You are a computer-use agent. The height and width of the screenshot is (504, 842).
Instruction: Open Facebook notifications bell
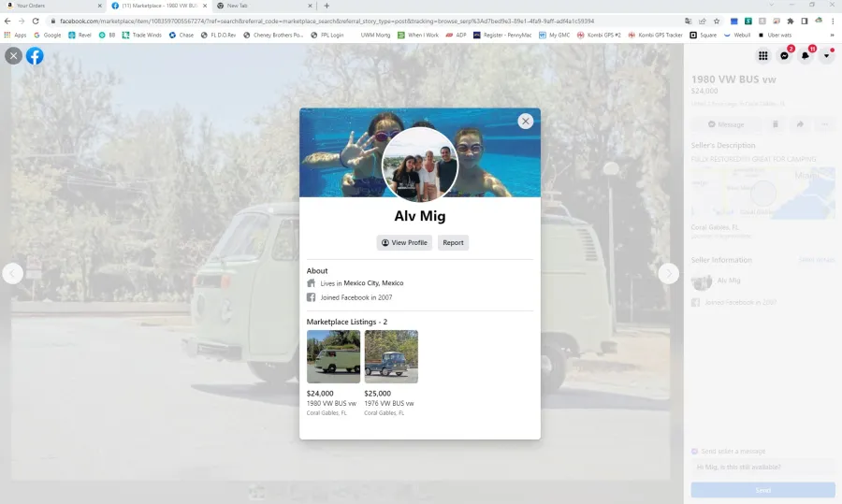(806, 56)
